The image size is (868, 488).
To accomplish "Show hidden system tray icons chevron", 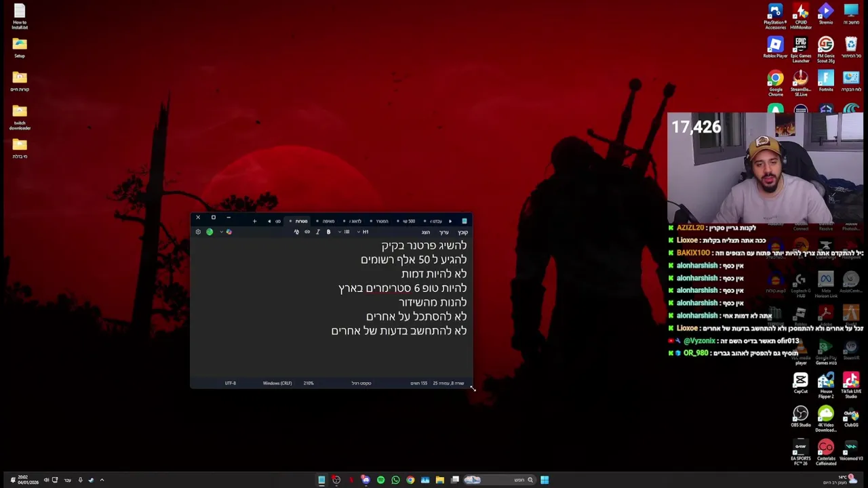I will click(x=102, y=480).
